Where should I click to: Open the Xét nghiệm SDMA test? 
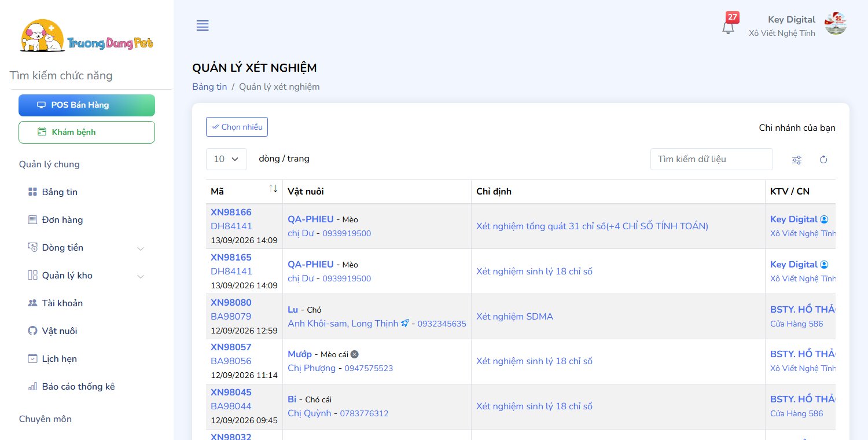514,317
